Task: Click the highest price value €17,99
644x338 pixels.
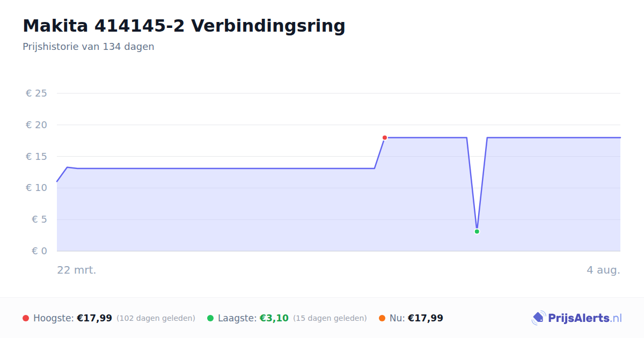Action: (x=94, y=318)
